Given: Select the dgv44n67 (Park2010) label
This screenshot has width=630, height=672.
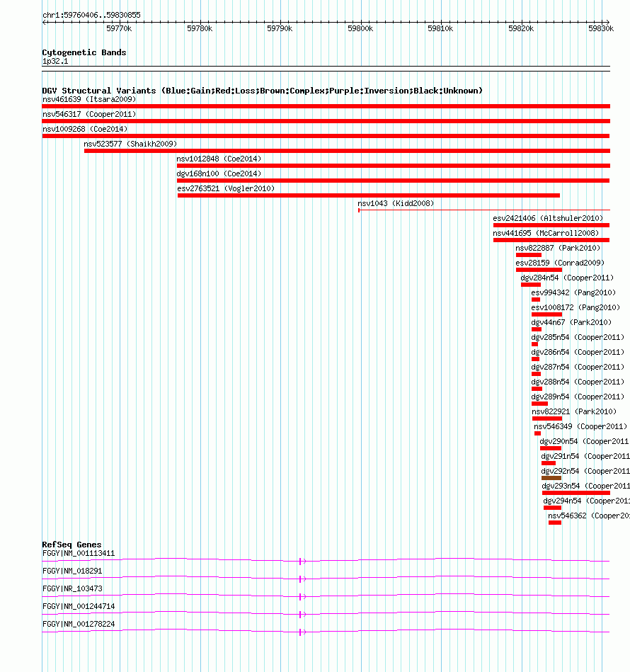Looking at the screenshot, I should (x=571, y=322).
